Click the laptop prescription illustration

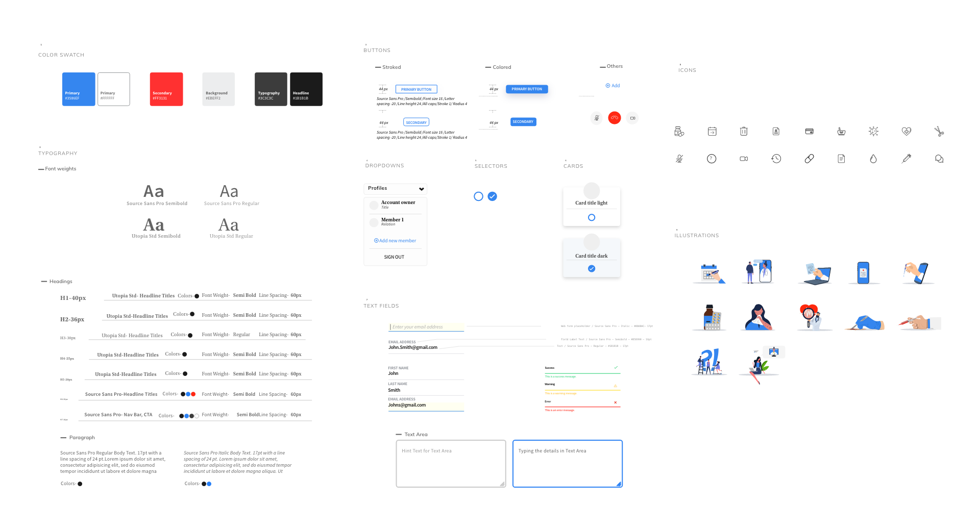[815, 273]
